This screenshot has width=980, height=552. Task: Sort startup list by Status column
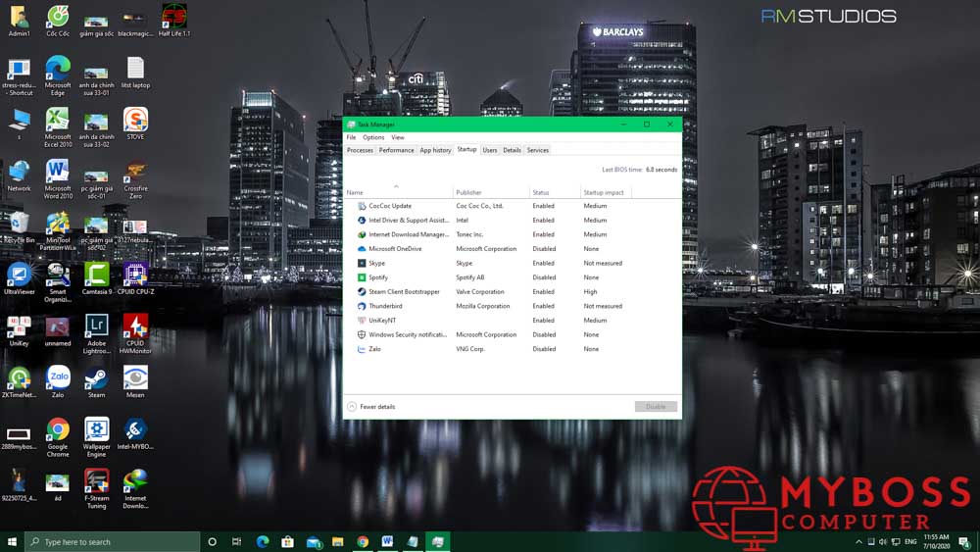pyautogui.click(x=555, y=192)
